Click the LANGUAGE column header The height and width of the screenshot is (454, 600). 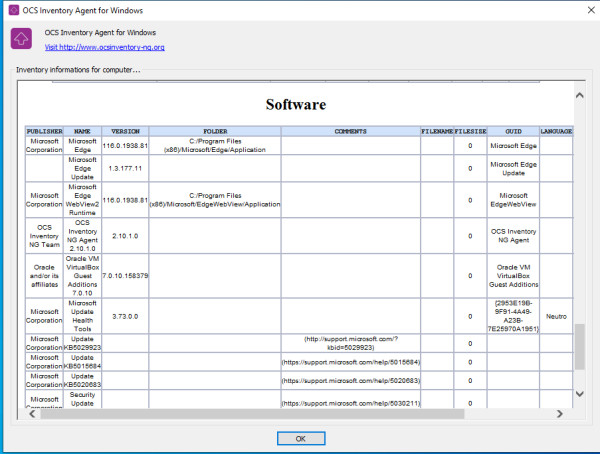tap(556, 131)
